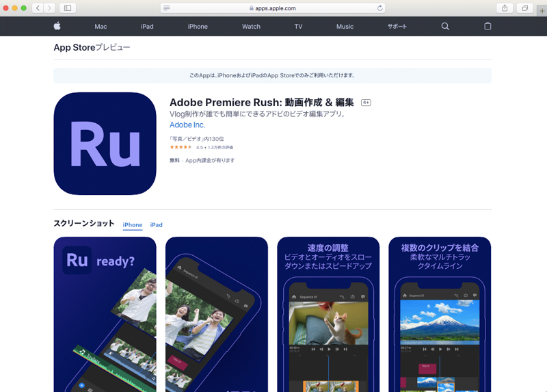Viewport: 547px width, 392px height.
Task: Open the 'Ru ready?' screenshot
Action: (x=105, y=315)
